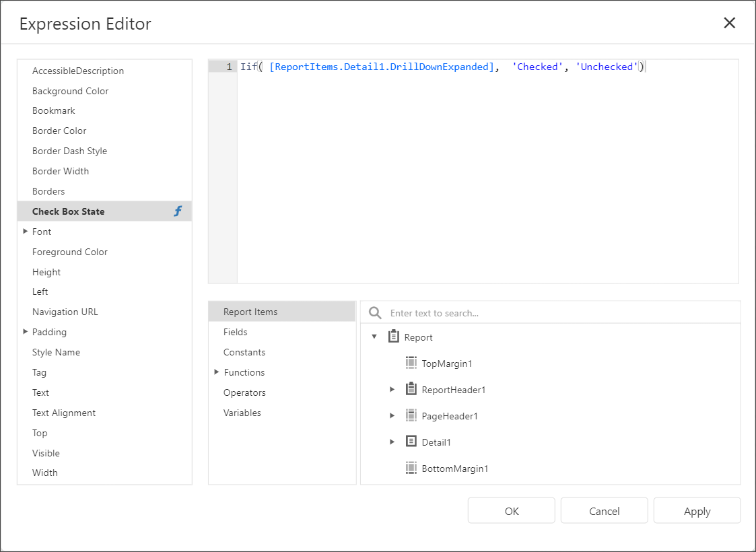
Task: Apply the expression changes
Action: click(697, 510)
